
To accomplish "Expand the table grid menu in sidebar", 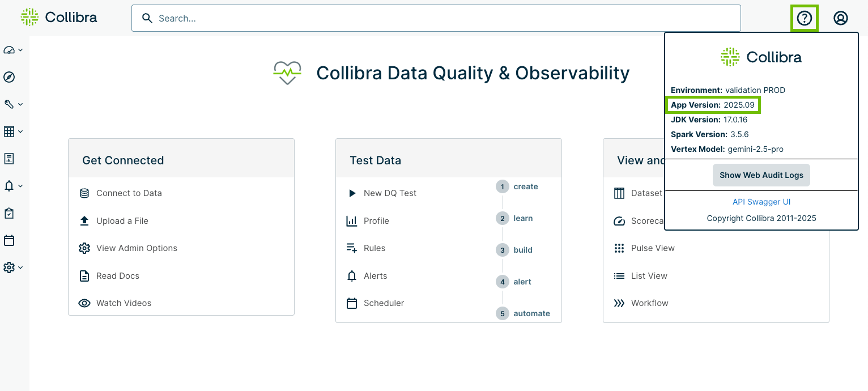I will [12, 131].
